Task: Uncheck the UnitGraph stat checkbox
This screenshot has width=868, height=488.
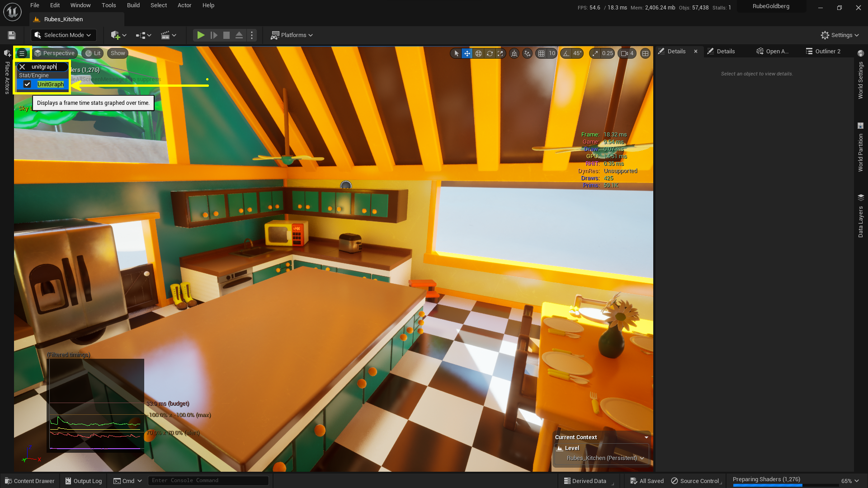Action: [27, 84]
